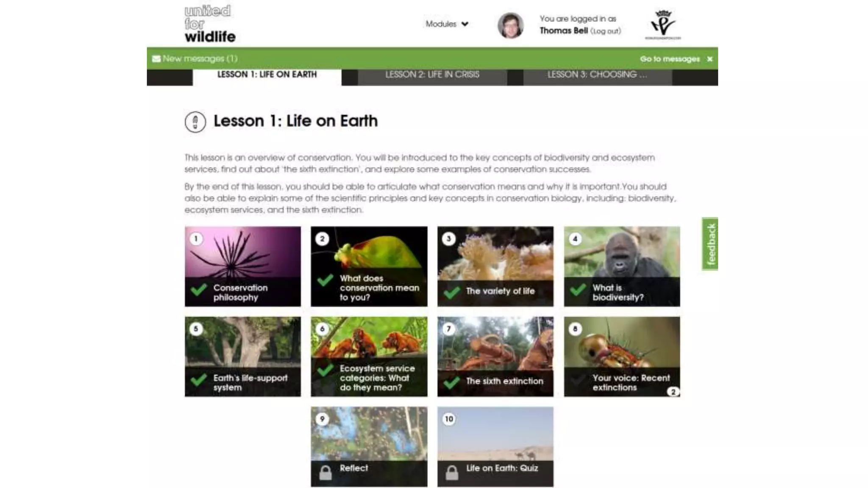Click comment count badge on Recent extinctions

pyautogui.click(x=673, y=392)
